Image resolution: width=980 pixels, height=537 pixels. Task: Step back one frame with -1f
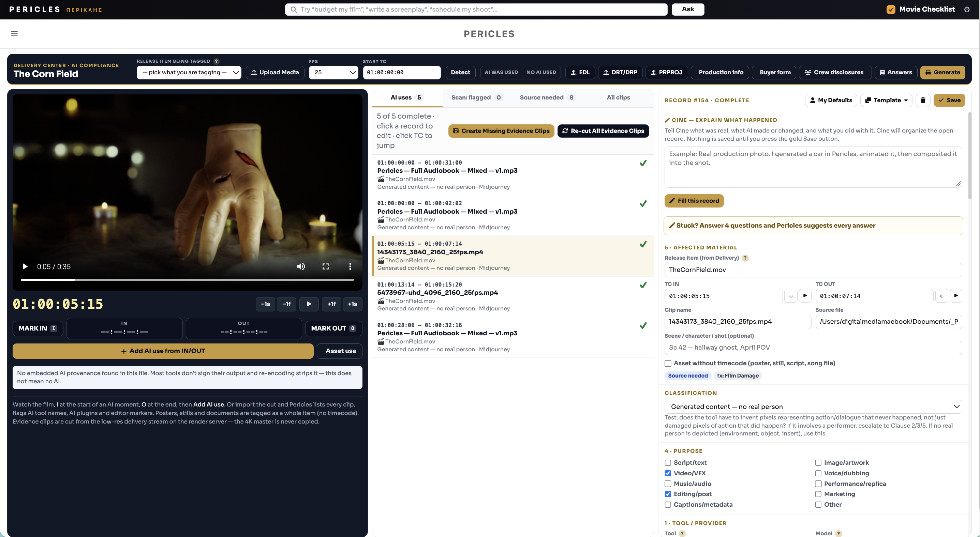coord(286,304)
